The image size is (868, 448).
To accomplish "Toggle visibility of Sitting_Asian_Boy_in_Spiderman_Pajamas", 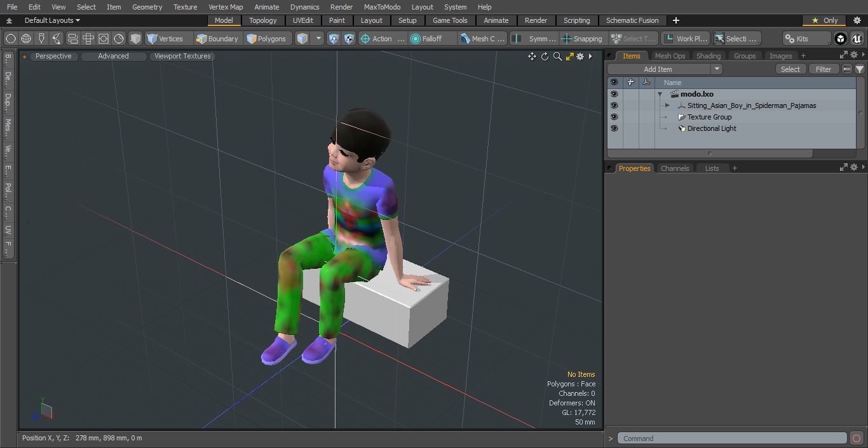I will point(614,105).
